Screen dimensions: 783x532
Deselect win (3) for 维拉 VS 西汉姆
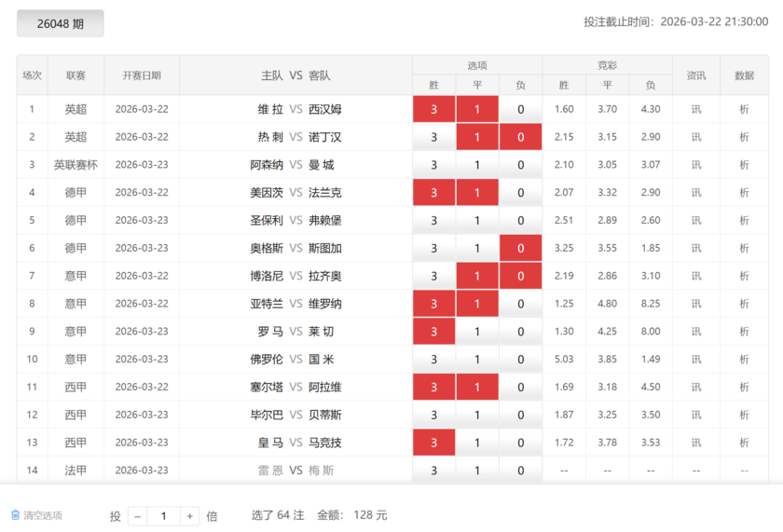pos(434,109)
